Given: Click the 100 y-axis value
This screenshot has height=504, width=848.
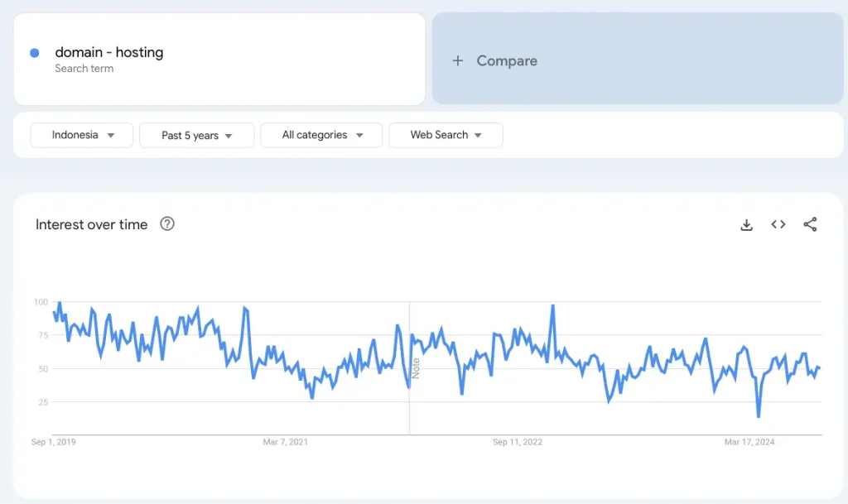Looking at the screenshot, I should 41,302.
